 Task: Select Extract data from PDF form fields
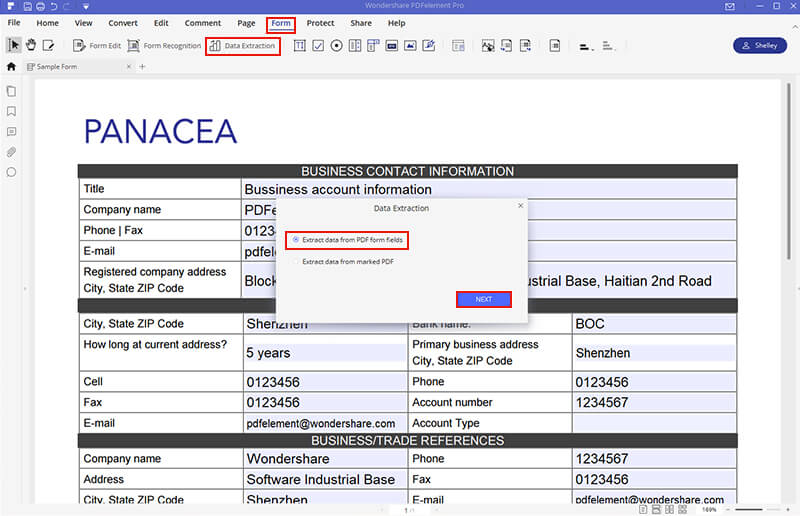tap(347, 239)
